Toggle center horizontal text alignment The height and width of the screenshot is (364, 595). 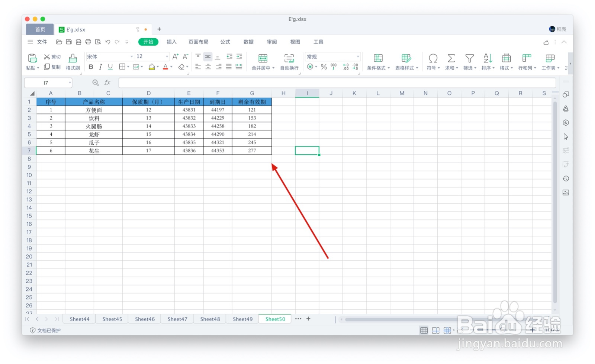(208, 67)
